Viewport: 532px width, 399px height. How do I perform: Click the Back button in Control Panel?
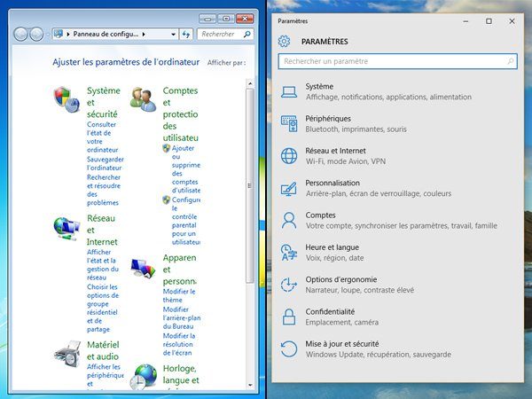point(20,35)
